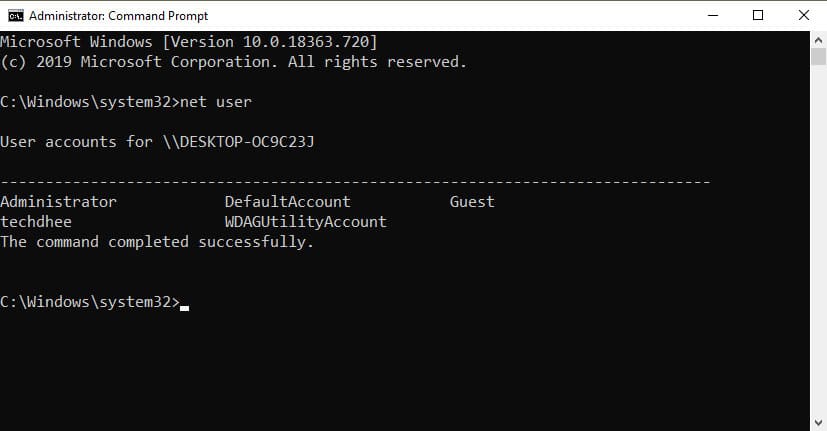Click 'The command completed successfully.' line
Viewport: 827px width, 431px height.
point(157,241)
